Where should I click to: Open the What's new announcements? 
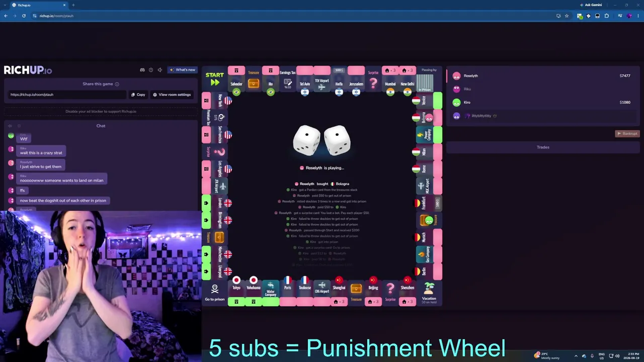(182, 70)
